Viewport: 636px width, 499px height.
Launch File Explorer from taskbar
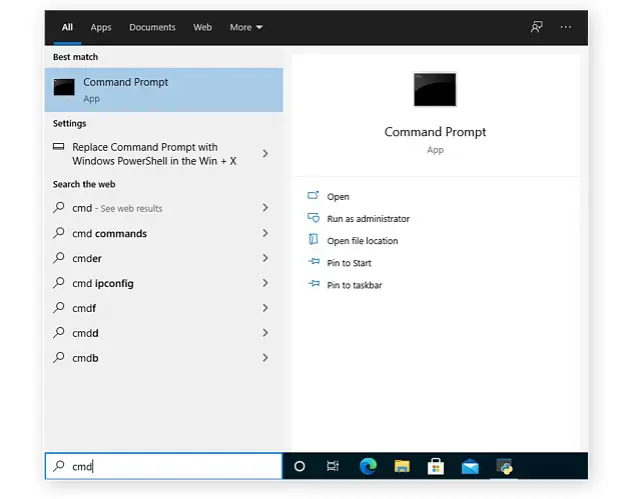(x=402, y=466)
